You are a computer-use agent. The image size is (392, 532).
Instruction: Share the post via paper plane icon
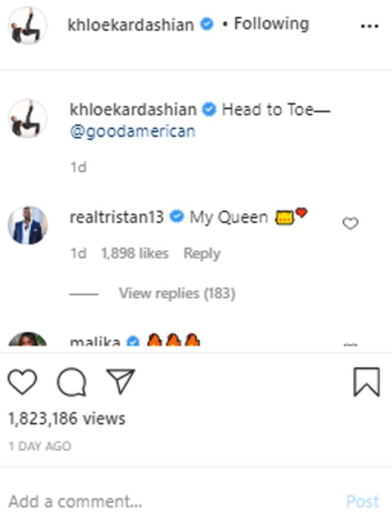[x=120, y=382]
